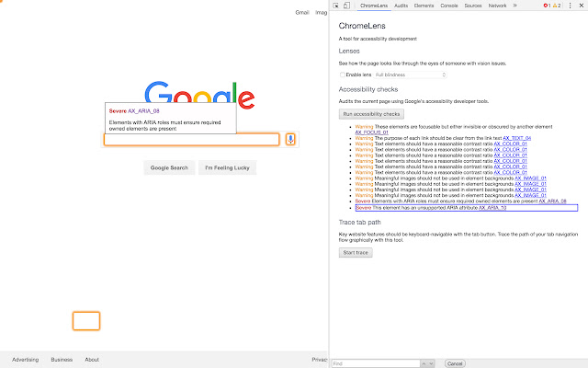Enable the lens checkbox
588x368 pixels.
(342, 75)
